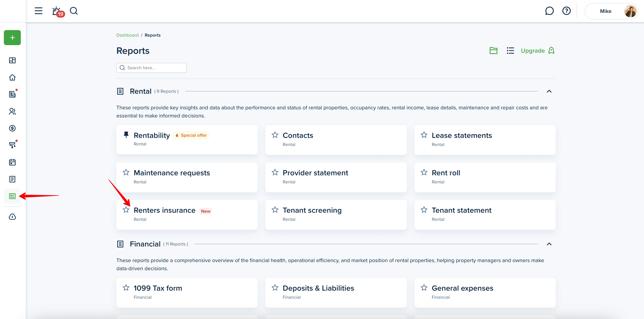Switch to folder view icon
Image resolution: width=644 pixels, height=319 pixels.
493,51
